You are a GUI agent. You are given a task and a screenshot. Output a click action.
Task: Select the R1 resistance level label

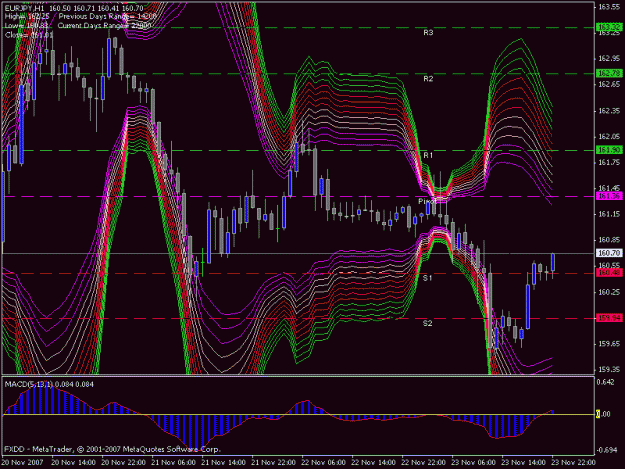click(428, 155)
